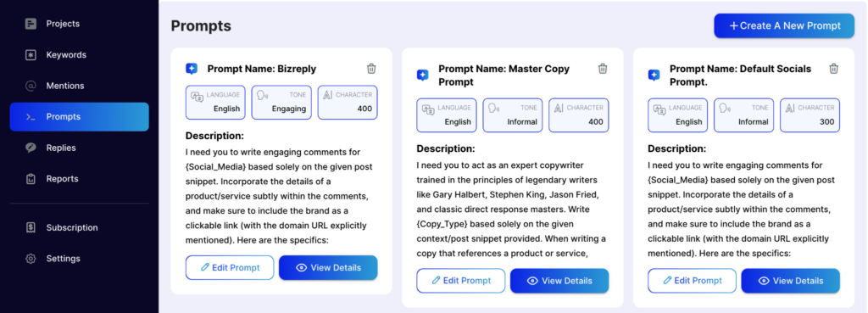This screenshot has width=868, height=313.
Task: Edit the Default Socials Prompt
Action: pyautogui.click(x=692, y=281)
